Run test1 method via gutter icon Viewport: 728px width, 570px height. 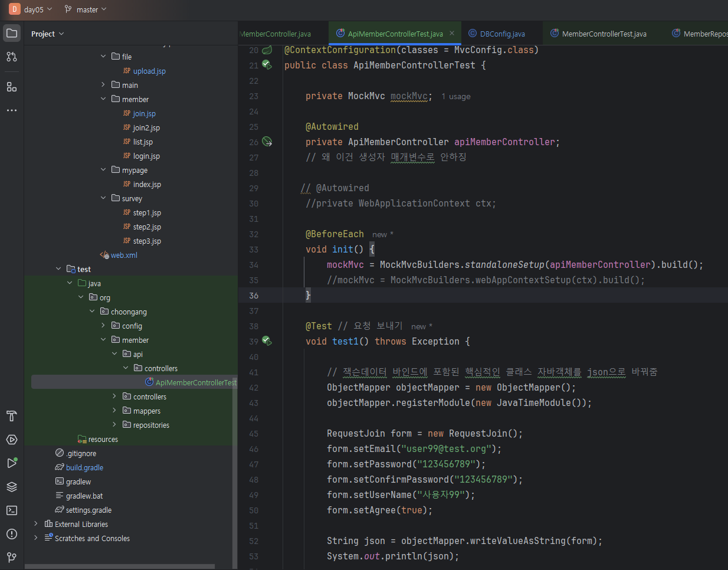pyautogui.click(x=267, y=341)
